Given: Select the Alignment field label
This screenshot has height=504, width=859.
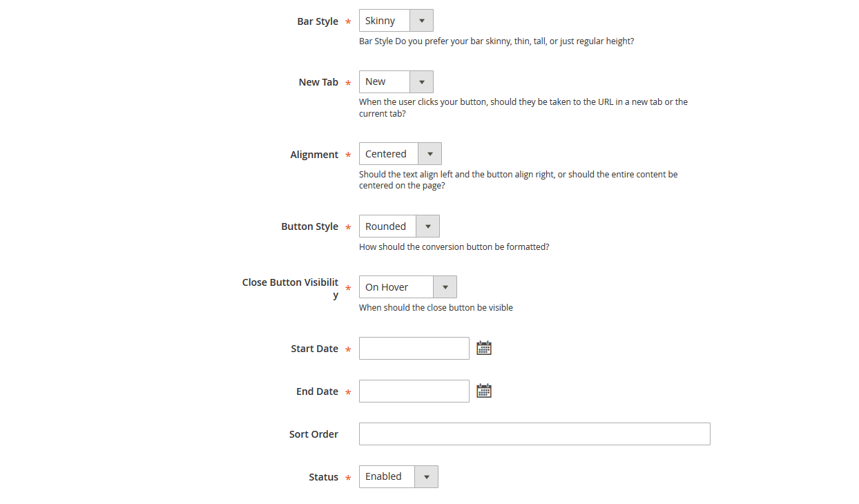Looking at the screenshot, I should (314, 155).
